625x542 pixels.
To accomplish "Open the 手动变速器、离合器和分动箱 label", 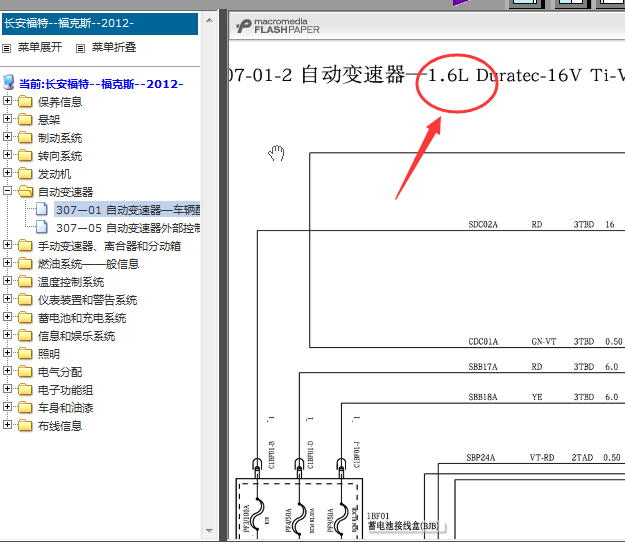I will pyautogui.click(x=109, y=246).
